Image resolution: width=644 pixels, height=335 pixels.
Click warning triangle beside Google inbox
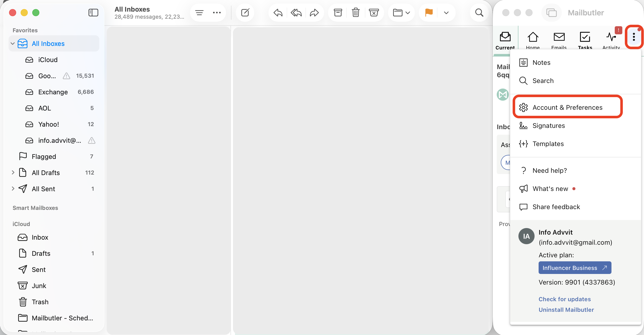tap(66, 76)
